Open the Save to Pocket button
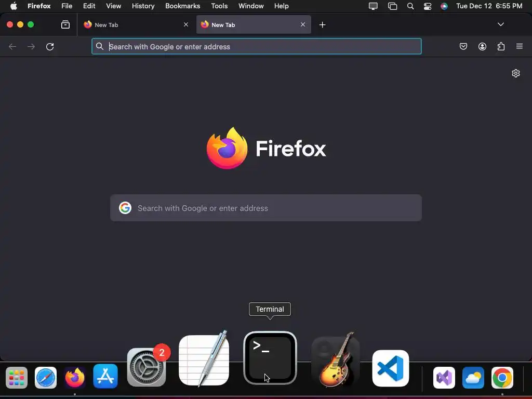 pos(463,46)
